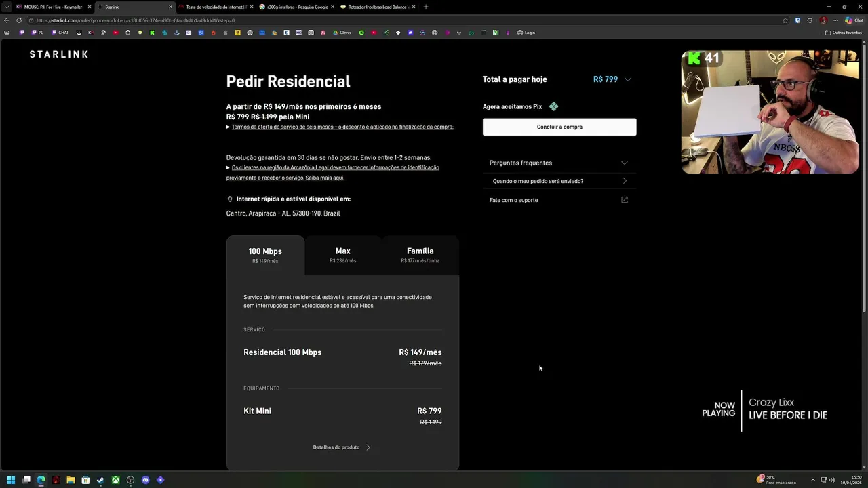Click the R$ 799 total amount
868x488 pixels.
(606, 79)
